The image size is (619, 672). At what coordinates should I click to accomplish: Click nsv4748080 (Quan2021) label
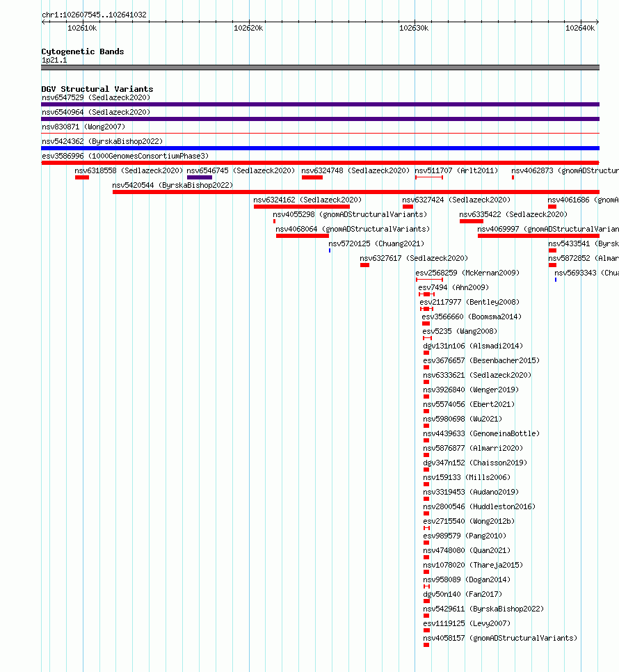(467, 550)
